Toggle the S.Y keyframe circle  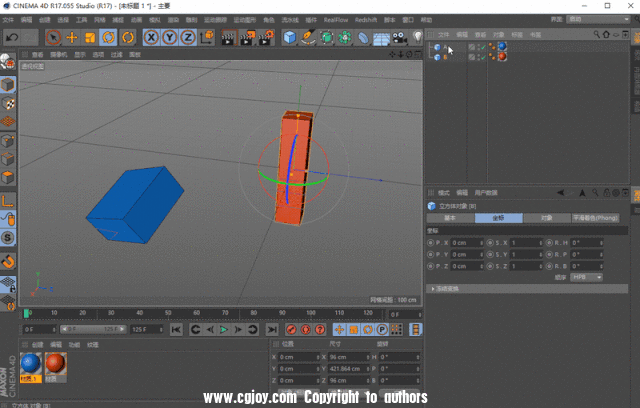[490, 255]
